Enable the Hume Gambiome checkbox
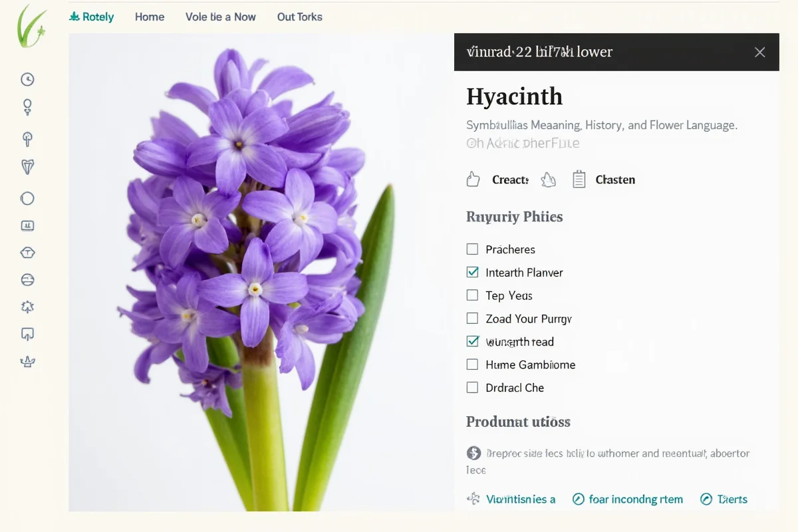Image resolution: width=798 pixels, height=532 pixels. 472,364
